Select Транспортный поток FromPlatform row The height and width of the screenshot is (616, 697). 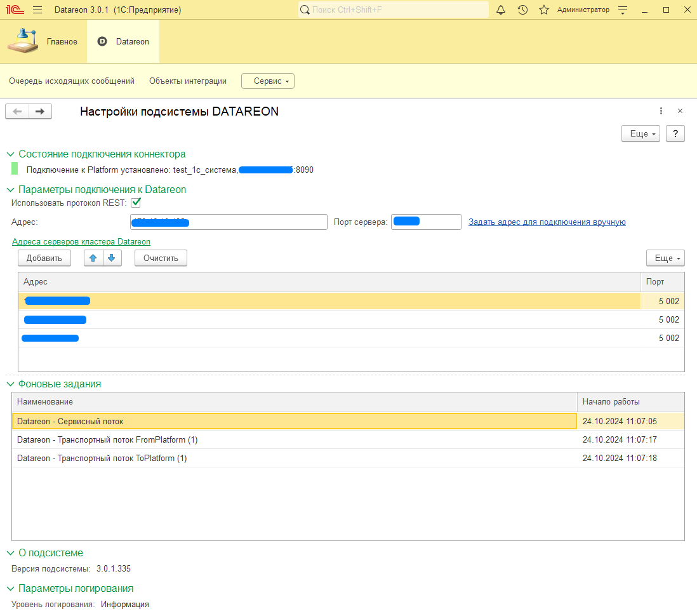click(x=294, y=440)
